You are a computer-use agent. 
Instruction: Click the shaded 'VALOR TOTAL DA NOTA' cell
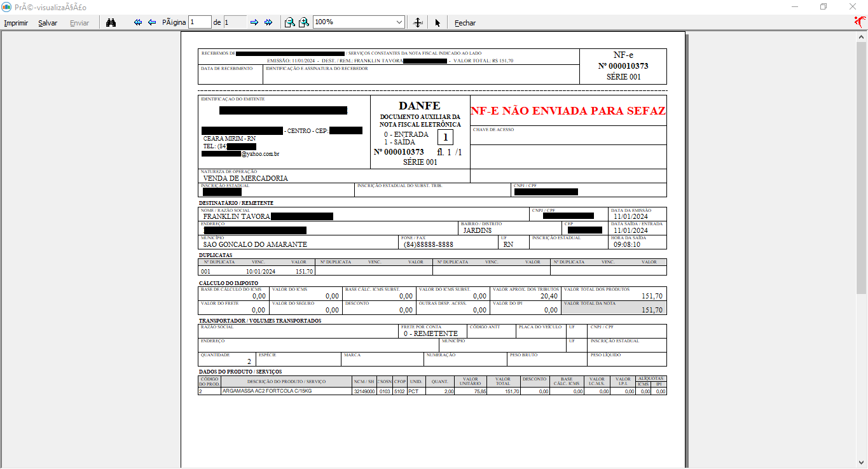[614, 307]
